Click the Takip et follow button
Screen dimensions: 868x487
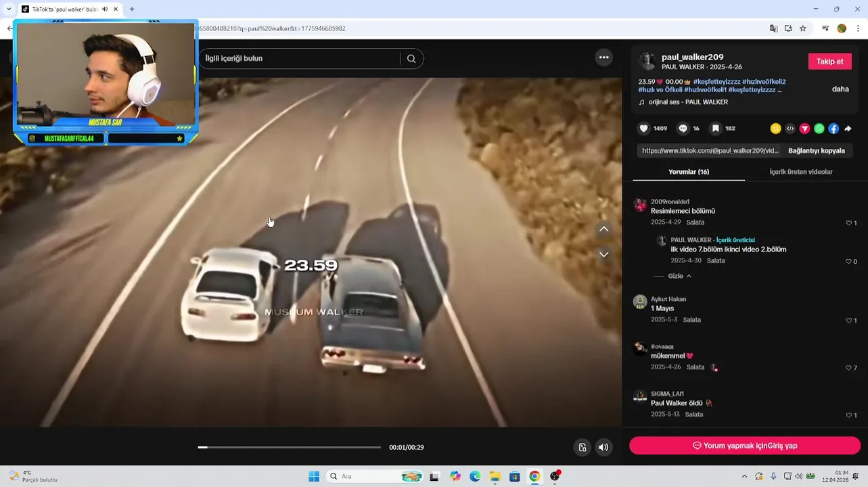pyautogui.click(x=829, y=62)
